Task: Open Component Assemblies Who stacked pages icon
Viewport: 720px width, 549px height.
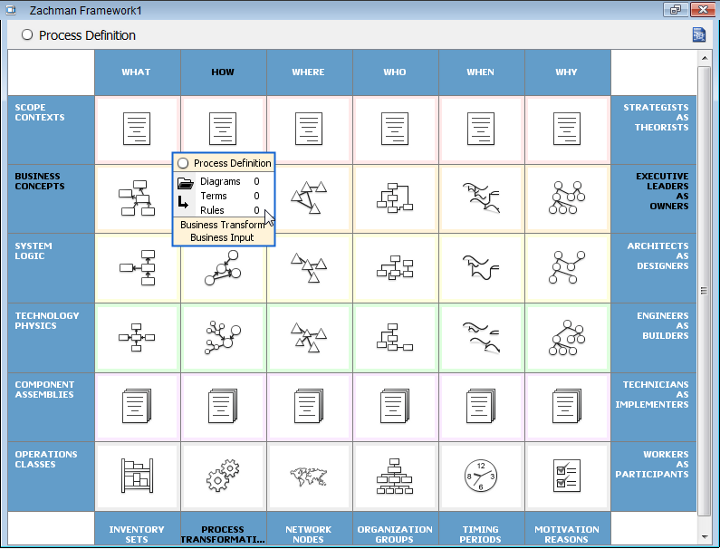Action: point(395,406)
